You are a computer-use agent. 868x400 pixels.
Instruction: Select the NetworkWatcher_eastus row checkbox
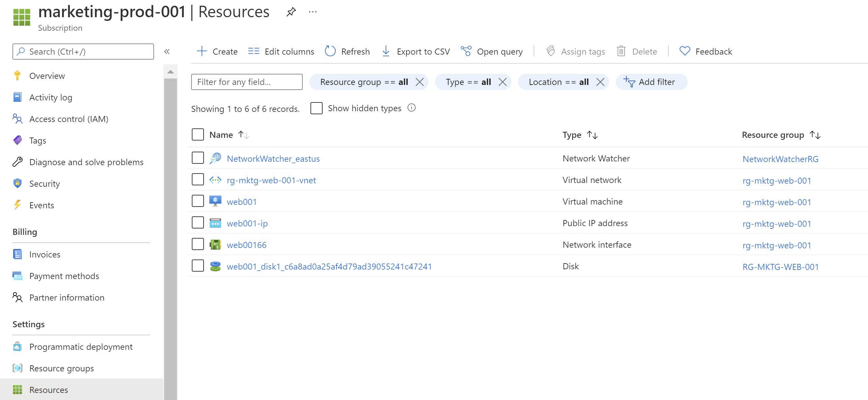pyautogui.click(x=198, y=158)
